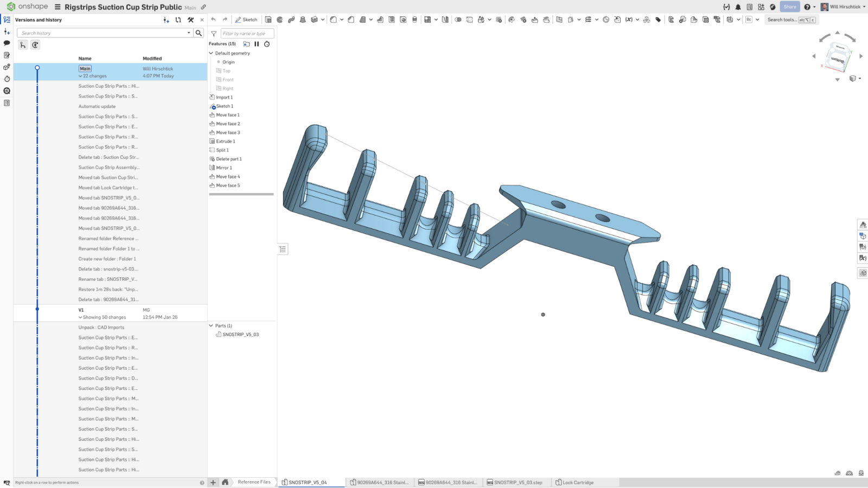Click the V1 version entry
The height and width of the screenshot is (488, 868).
(82, 310)
